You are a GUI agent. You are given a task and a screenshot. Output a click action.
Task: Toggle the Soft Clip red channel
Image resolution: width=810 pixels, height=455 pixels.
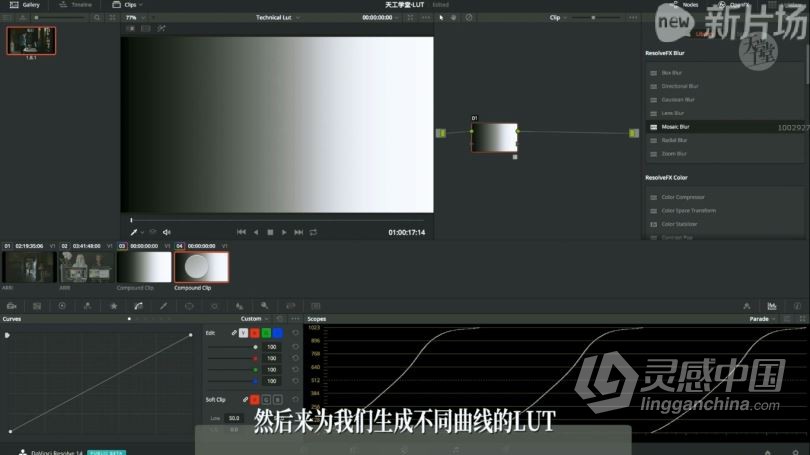click(x=255, y=400)
